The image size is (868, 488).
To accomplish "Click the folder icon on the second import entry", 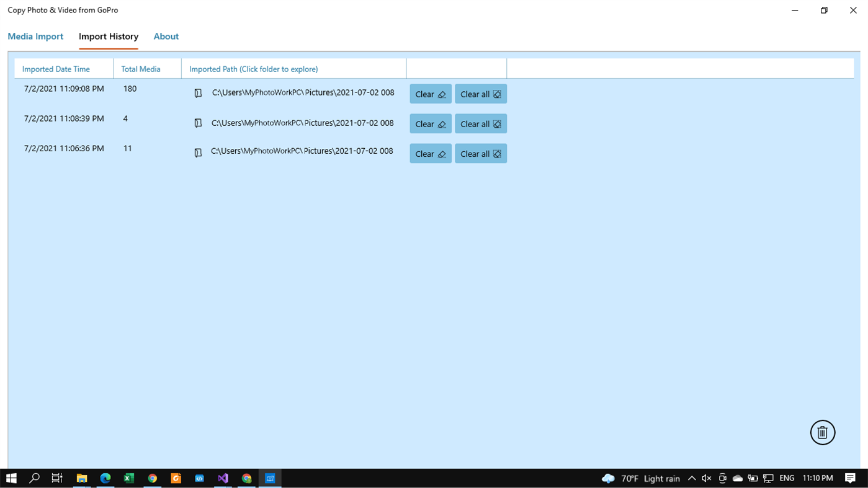I will 198,123.
